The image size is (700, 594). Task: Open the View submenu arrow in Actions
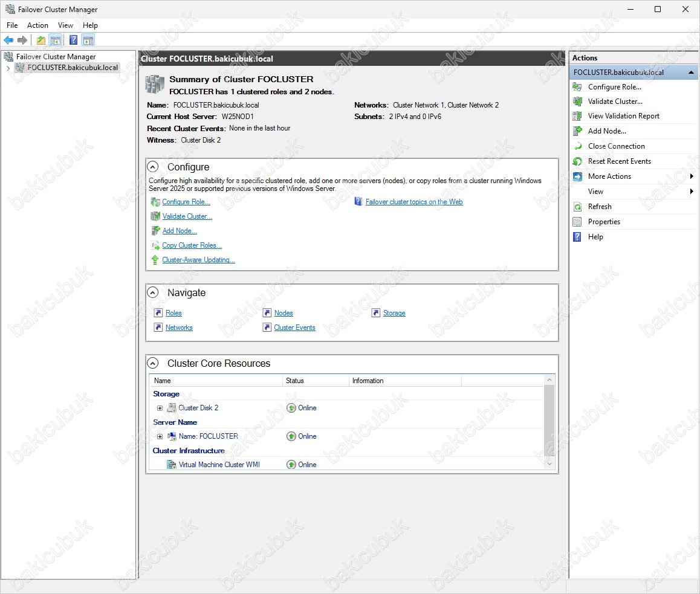[x=692, y=192]
